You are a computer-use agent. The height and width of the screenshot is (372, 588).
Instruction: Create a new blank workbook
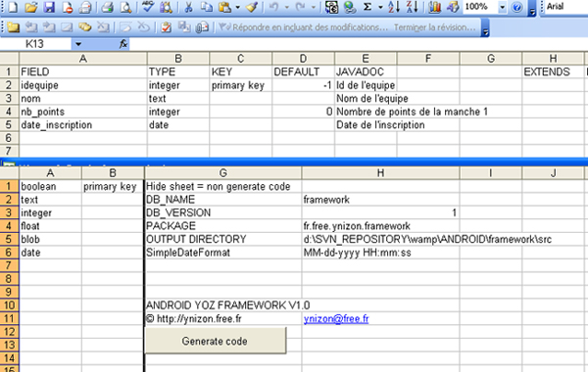(x=13, y=7)
